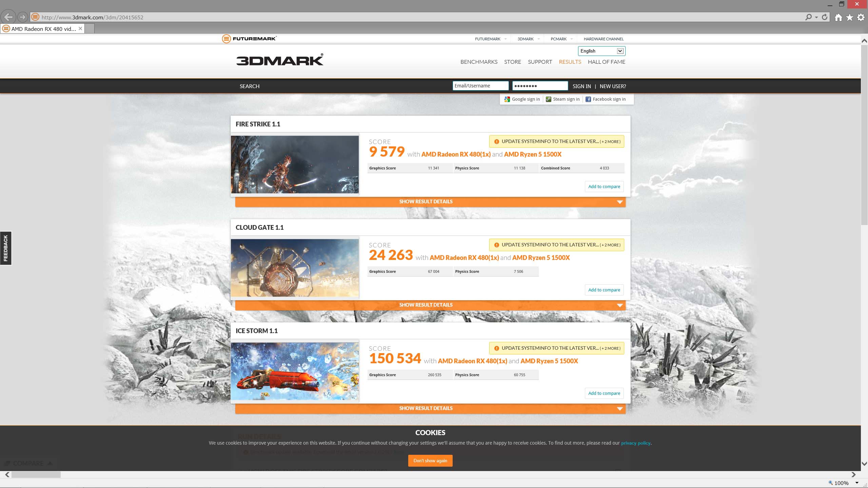Close the AMD Radeon RX 480 tab
868x488 pixels.
tap(80, 28)
